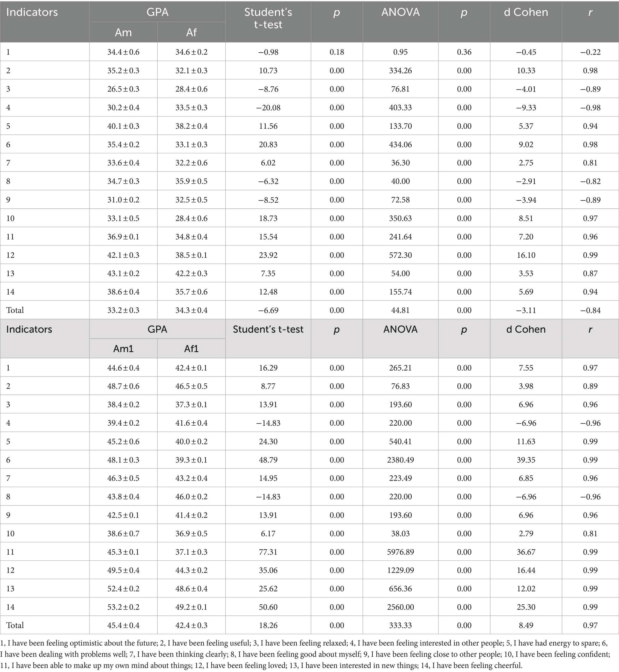619x672 pixels.
Task: Click the t-test value −6.69
Action: tap(268, 310)
